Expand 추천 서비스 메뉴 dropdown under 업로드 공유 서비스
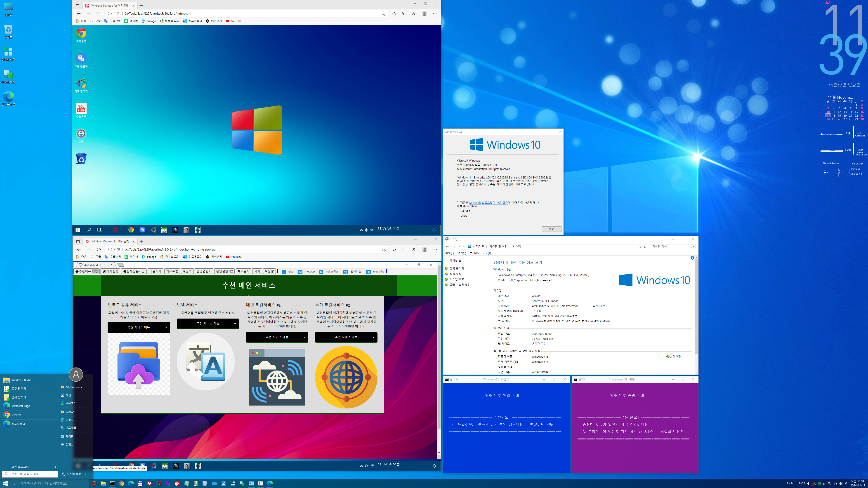 coord(139,327)
